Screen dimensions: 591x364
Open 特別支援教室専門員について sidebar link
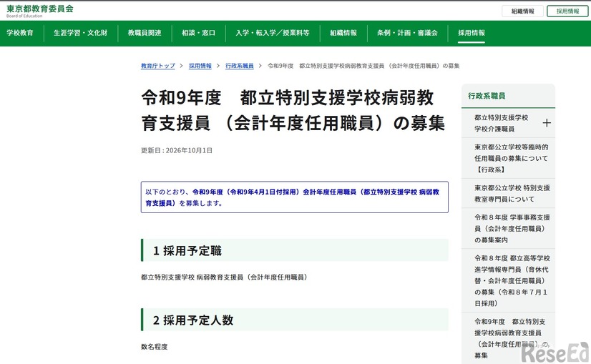[512, 193]
